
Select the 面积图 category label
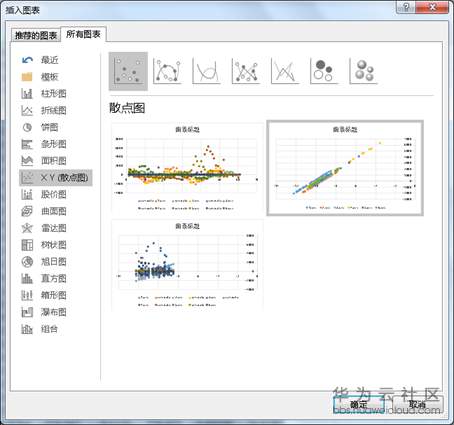tap(54, 161)
